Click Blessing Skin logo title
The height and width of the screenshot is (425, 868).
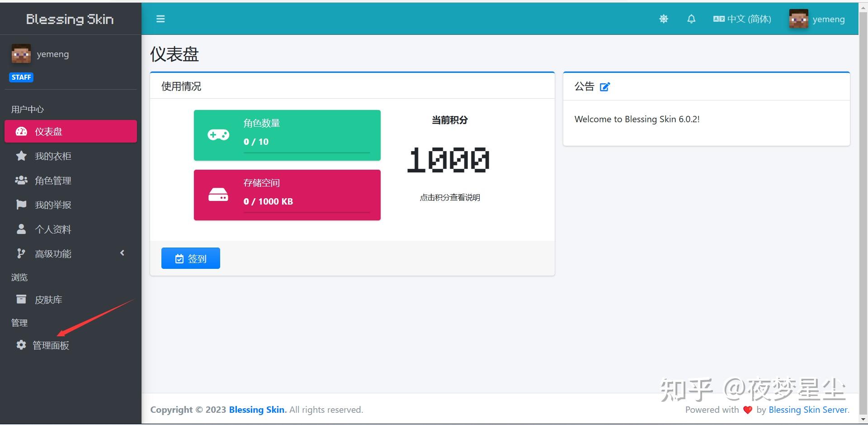point(70,19)
